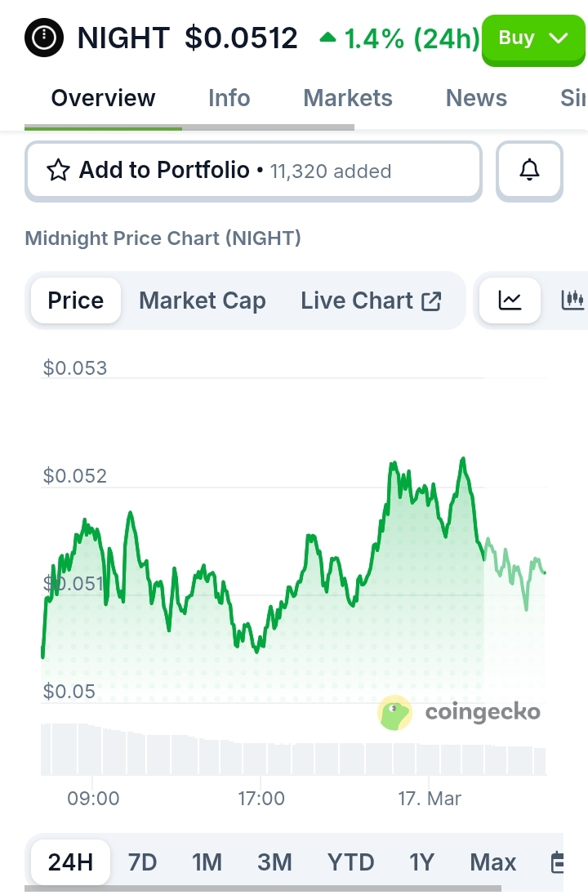
Task: Switch to the line chart view icon
Action: point(510,301)
